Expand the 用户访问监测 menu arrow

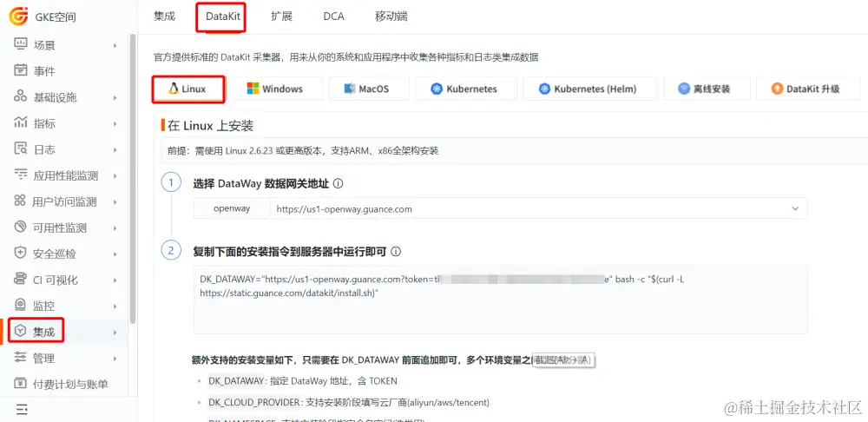(115, 201)
